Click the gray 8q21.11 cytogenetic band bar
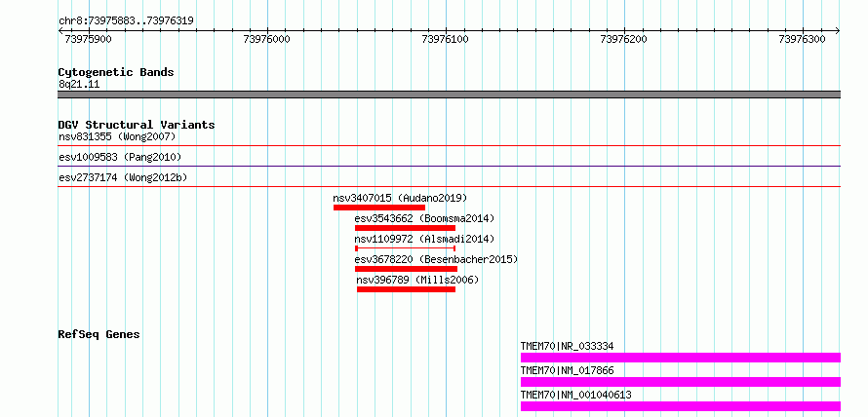 tap(449, 95)
